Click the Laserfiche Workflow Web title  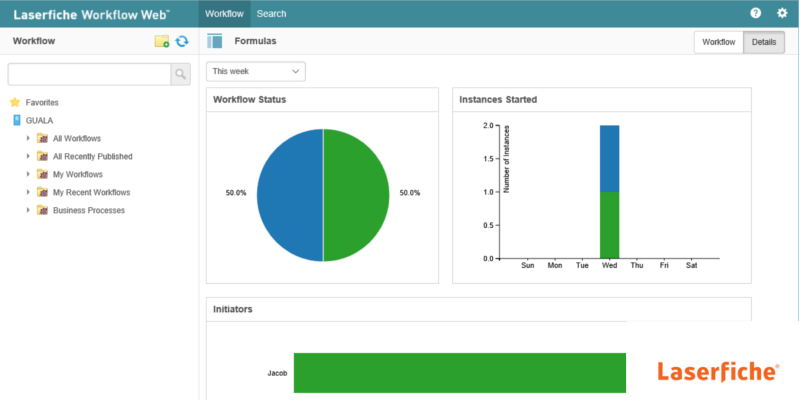92,14
